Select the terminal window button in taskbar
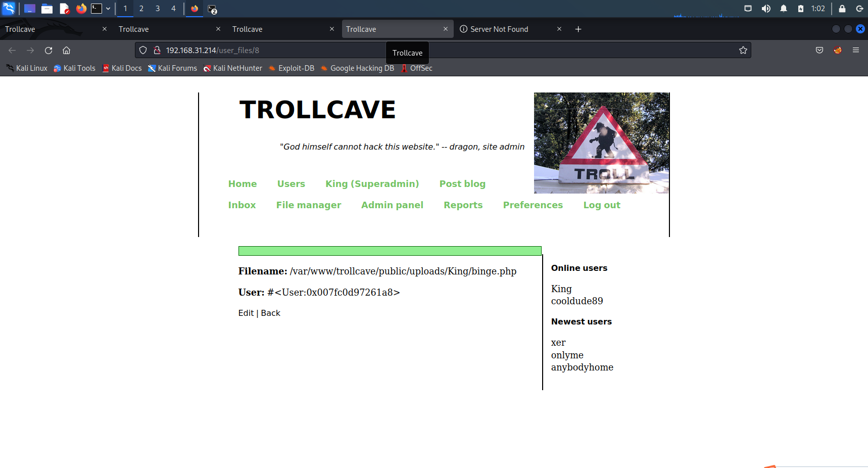 (x=212, y=9)
